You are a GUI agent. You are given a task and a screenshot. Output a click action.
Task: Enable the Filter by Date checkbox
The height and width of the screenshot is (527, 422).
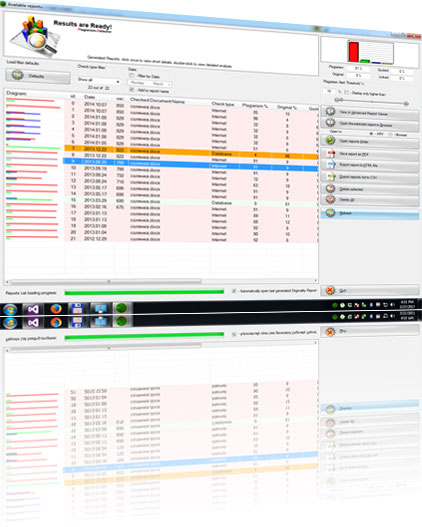(x=132, y=75)
